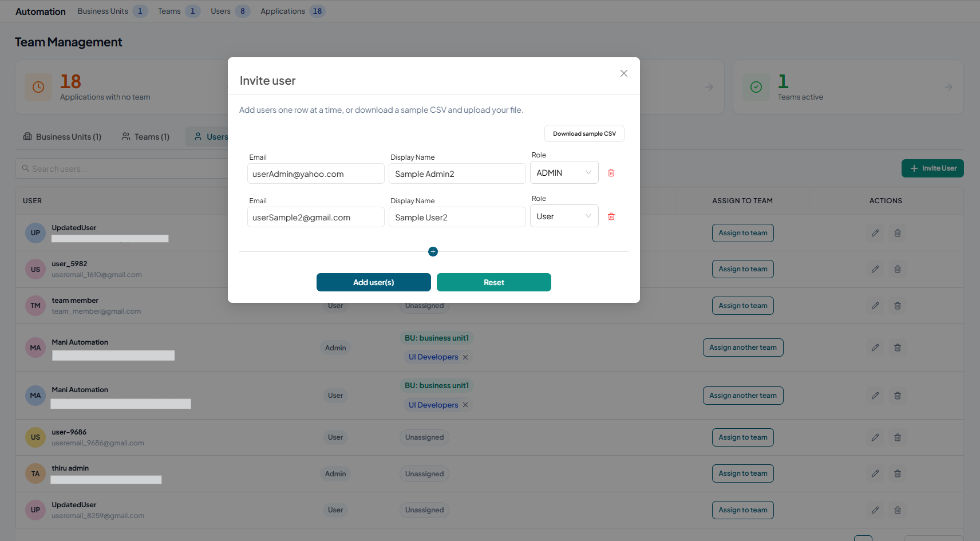Click the Reset button
The image size is (980, 541).
(494, 282)
